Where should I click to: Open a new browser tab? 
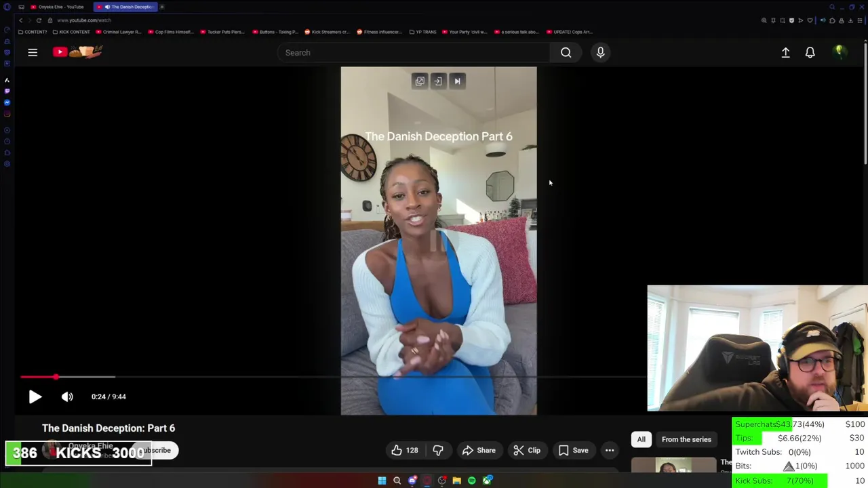pos(162,7)
